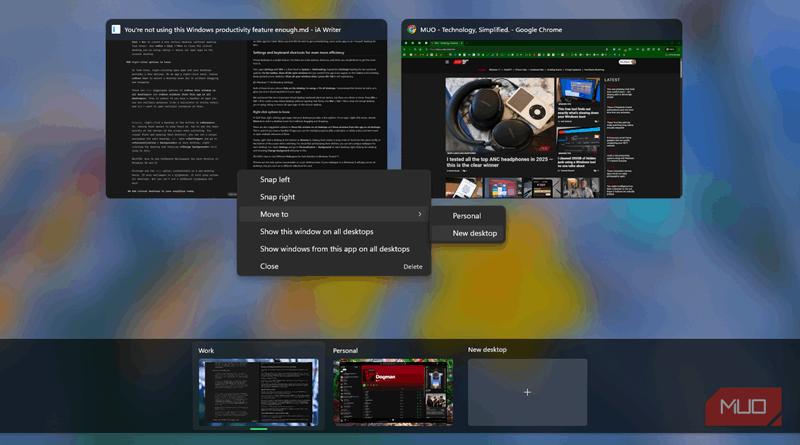800x445 pixels.
Task: Switch to the Personal desktop thumbnail
Action: (x=393, y=392)
